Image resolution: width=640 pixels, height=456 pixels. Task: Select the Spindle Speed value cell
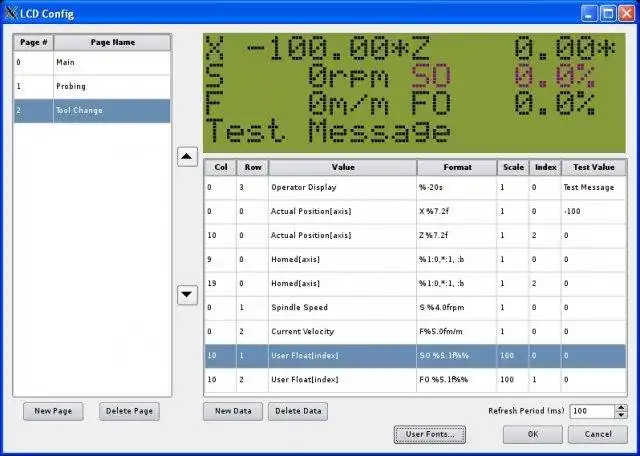[x=342, y=308]
